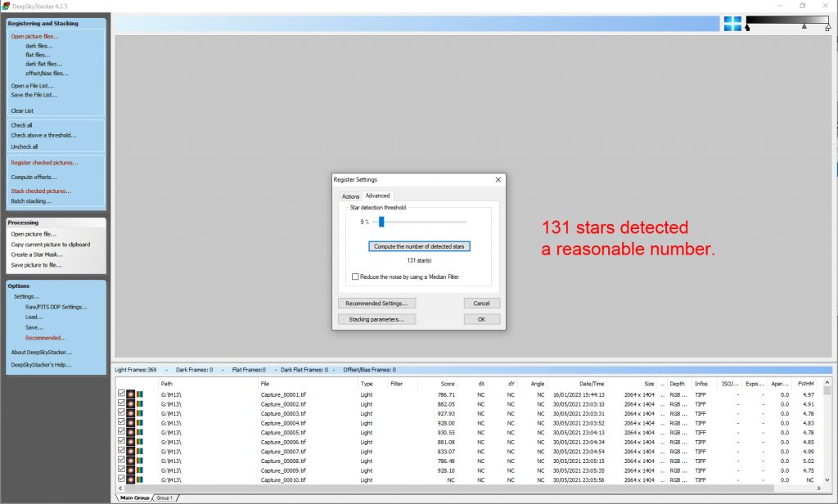Click Open a File List
The height and width of the screenshot is (504, 838).
32,86
